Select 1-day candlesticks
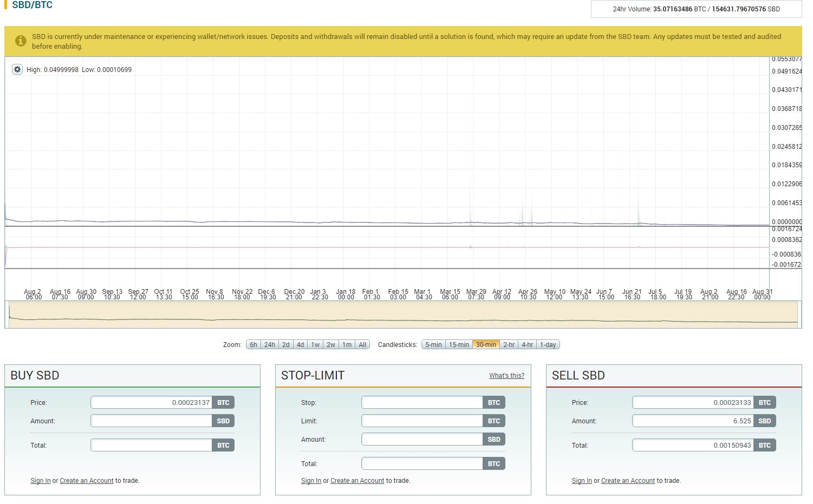The height and width of the screenshot is (504, 813). point(548,345)
